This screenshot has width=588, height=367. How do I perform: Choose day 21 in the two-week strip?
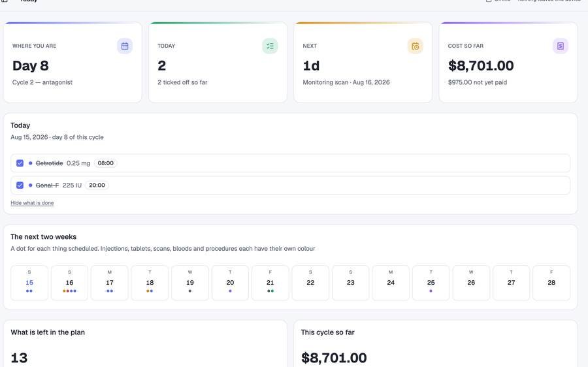point(270,283)
